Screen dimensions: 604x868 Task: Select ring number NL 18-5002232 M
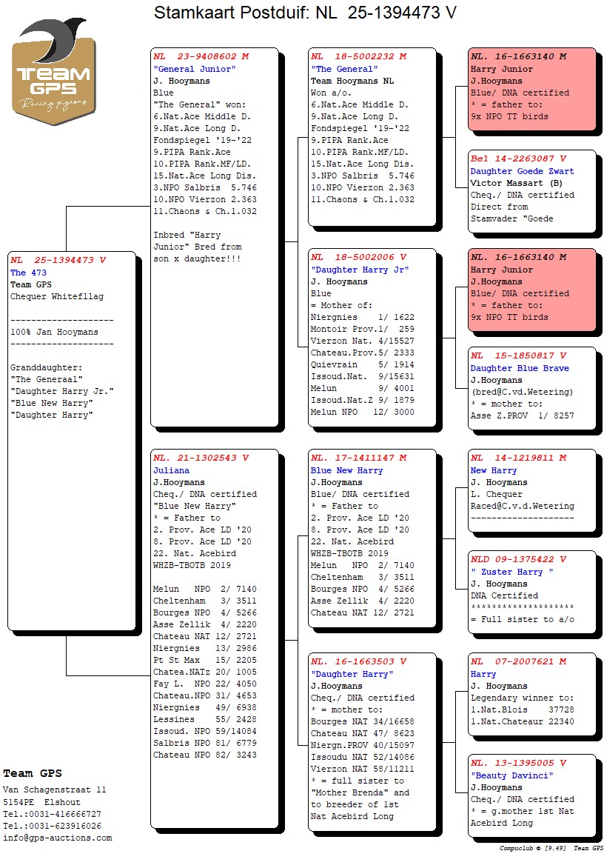pyautogui.click(x=359, y=56)
